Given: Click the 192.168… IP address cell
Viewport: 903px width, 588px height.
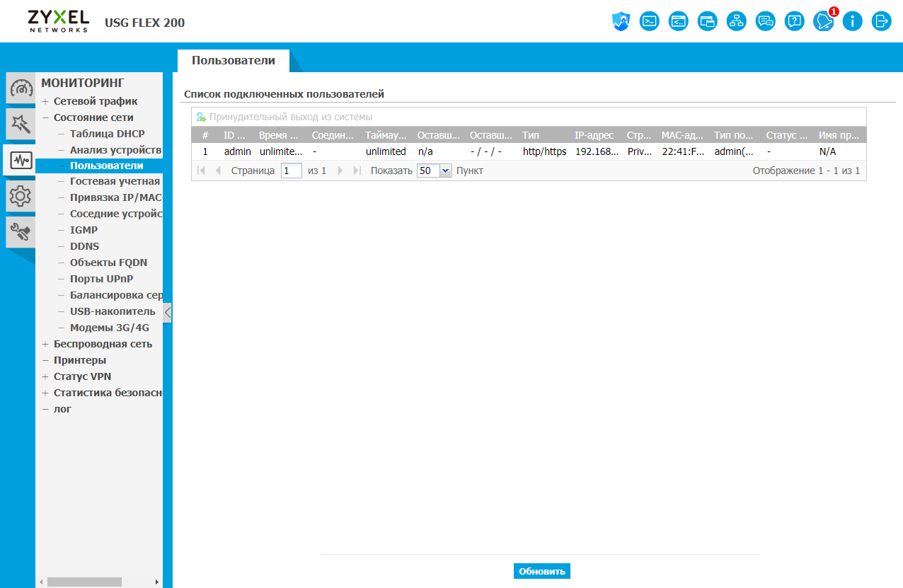Looking at the screenshot, I should [x=597, y=151].
